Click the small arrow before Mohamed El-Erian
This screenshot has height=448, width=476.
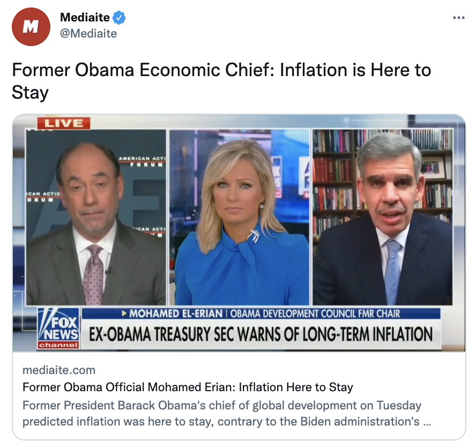[124, 313]
